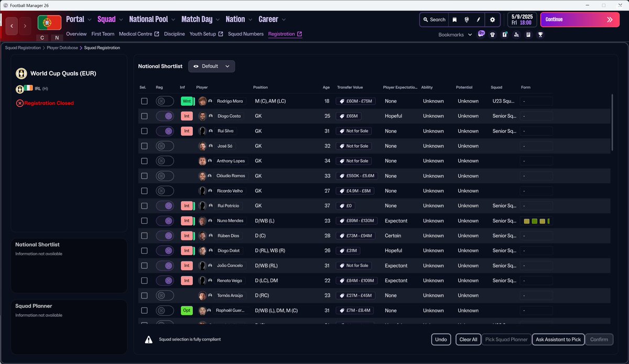Go back with the left arrow button
629x364 pixels.
point(12,26)
